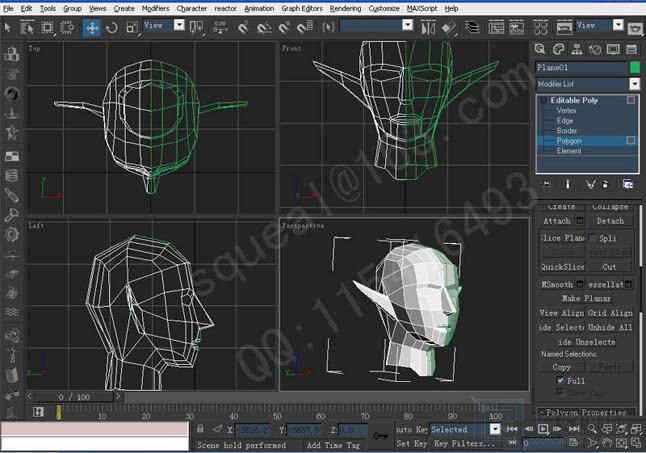This screenshot has height=453, width=646.
Task: Activate the Select and Scale tool
Action: (x=132, y=28)
